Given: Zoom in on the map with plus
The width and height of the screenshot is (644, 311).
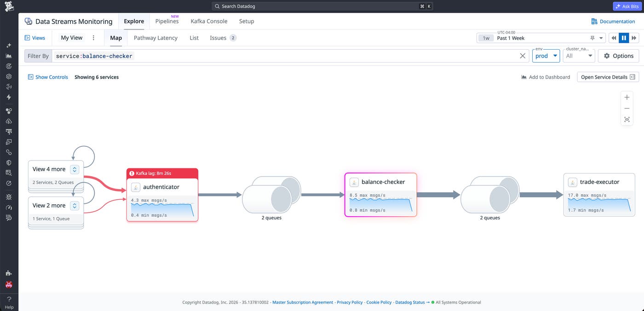Looking at the screenshot, I should pyautogui.click(x=627, y=97).
